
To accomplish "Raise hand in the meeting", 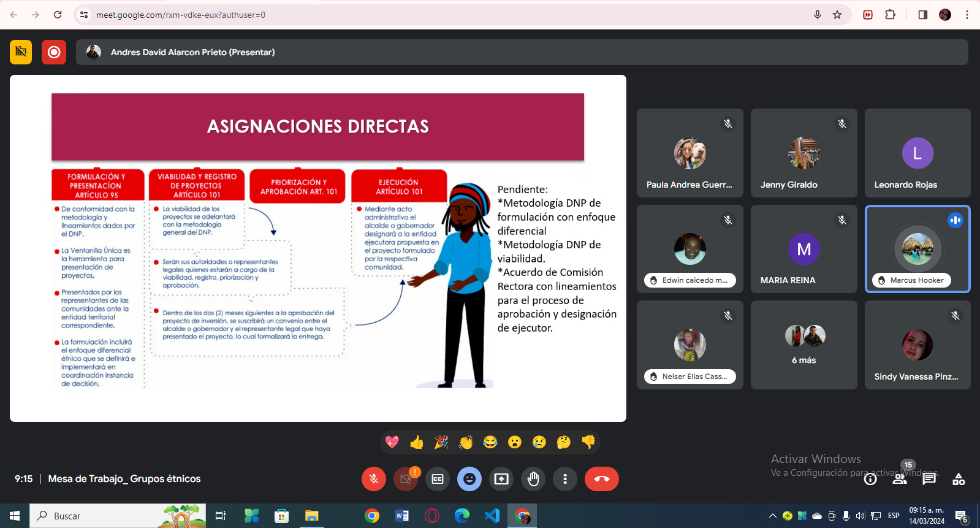I will (533, 479).
